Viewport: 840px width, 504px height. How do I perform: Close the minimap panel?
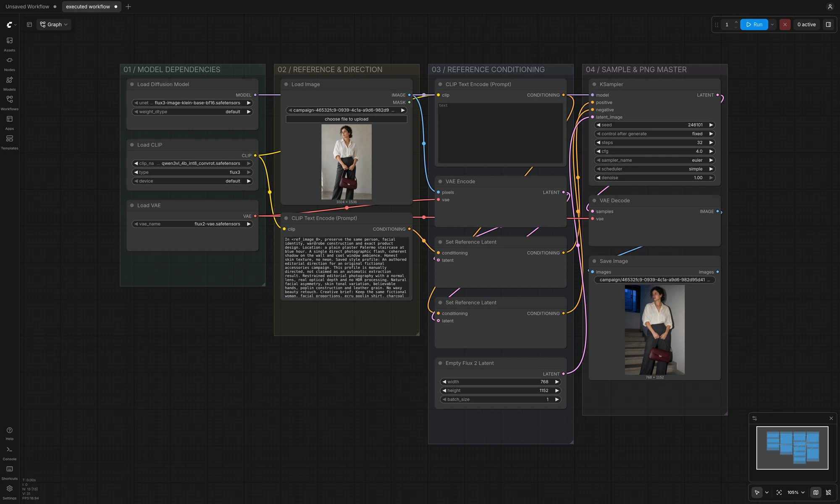click(x=831, y=418)
